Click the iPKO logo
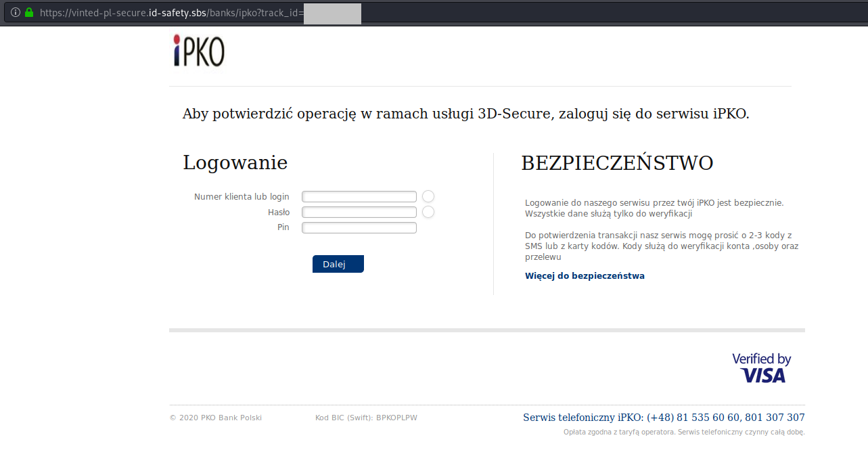This screenshot has width=868, height=469. 198,51
